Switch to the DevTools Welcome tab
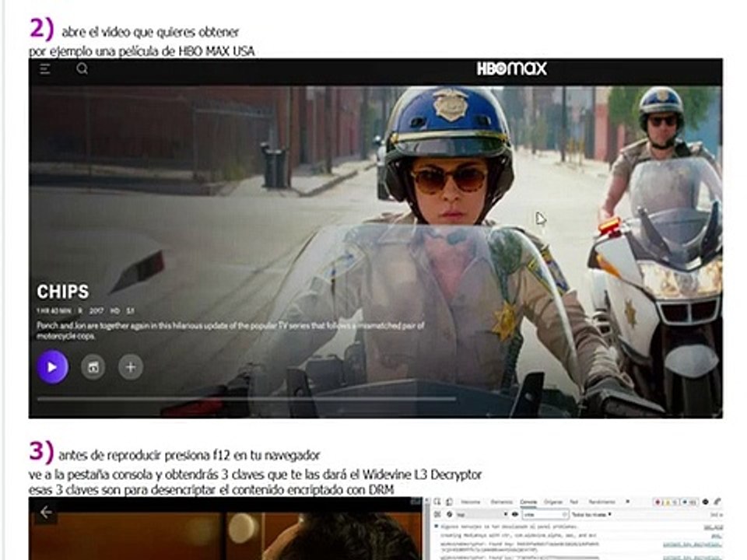Image resolution: width=747 pixels, height=560 pixels. click(x=471, y=502)
